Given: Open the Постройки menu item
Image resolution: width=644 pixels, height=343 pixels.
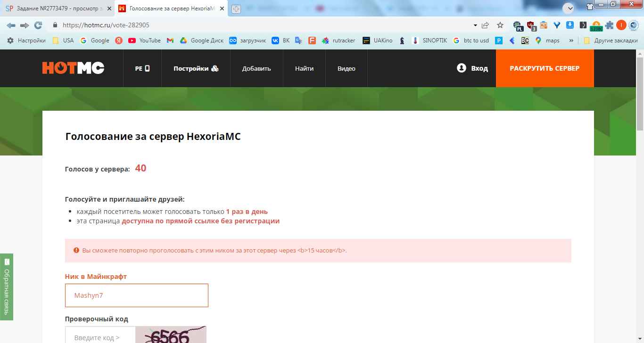Looking at the screenshot, I should coord(196,68).
